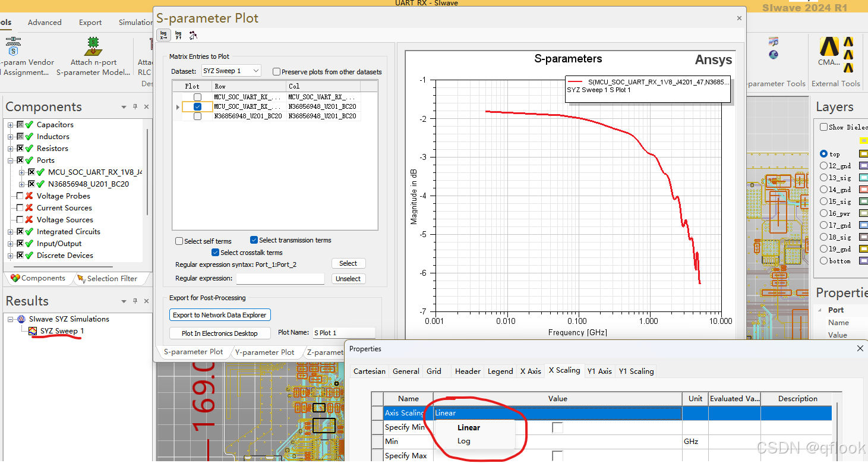Toggle Voltage Sources checkbox

[x=20, y=220]
